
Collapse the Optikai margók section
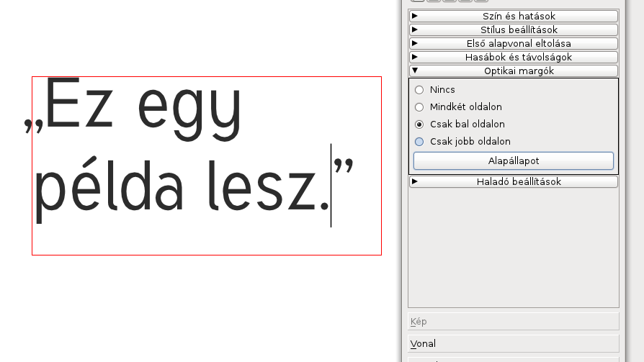click(514, 71)
